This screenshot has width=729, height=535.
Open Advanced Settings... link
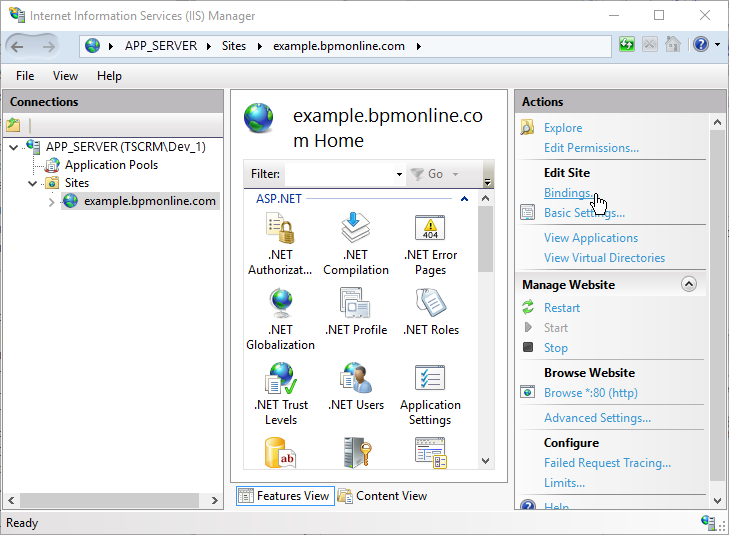(x=597, y=418)
